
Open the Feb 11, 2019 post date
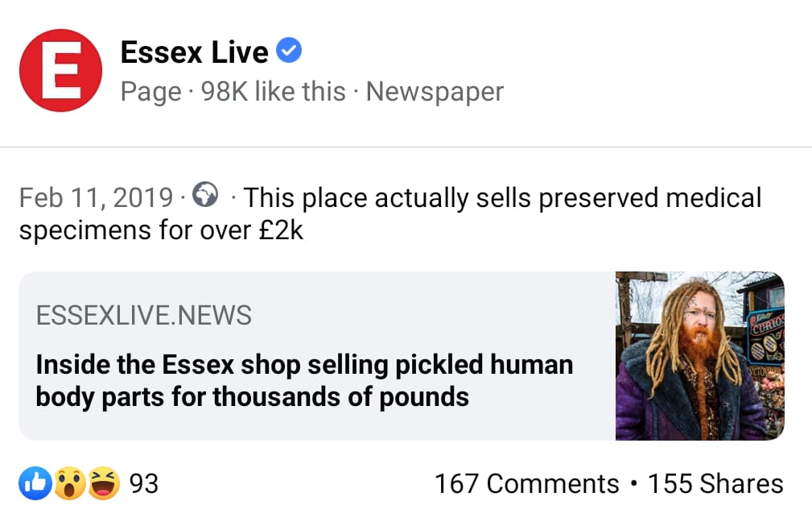pos(96,197)
